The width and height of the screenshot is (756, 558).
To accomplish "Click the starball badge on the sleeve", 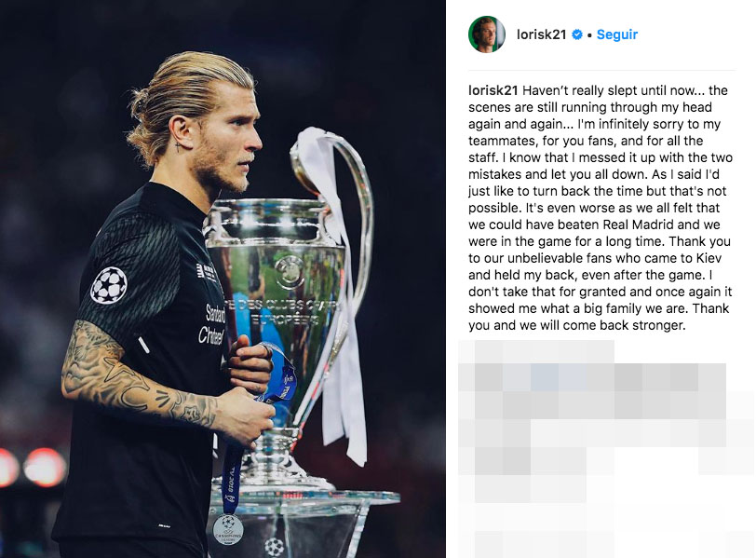I will tap(109, 285).
